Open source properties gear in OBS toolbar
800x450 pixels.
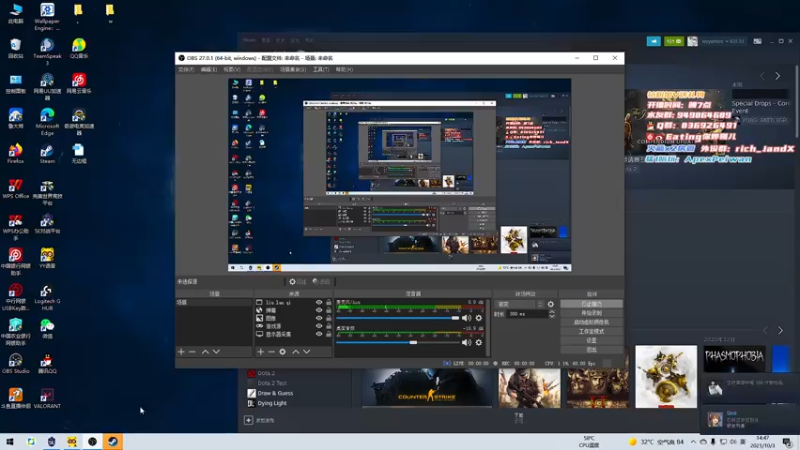[297, 282]
